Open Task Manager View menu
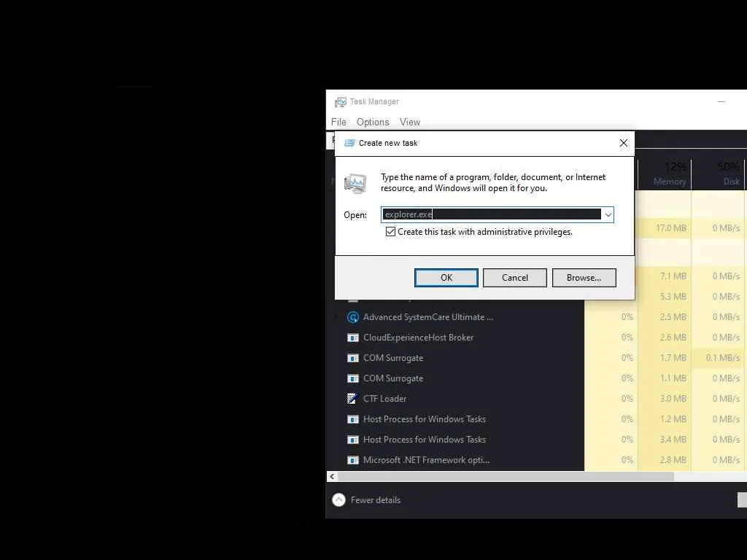 pyautogui.click(x=410, y=122)
